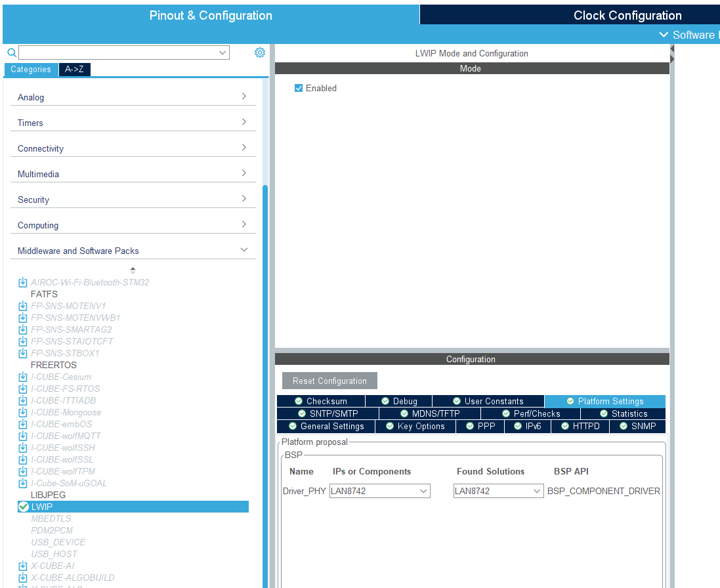Open the Driver_PHY IPs or Components dropdown
720x588 pixels.
pyautogui.click(x=379, y=491)
